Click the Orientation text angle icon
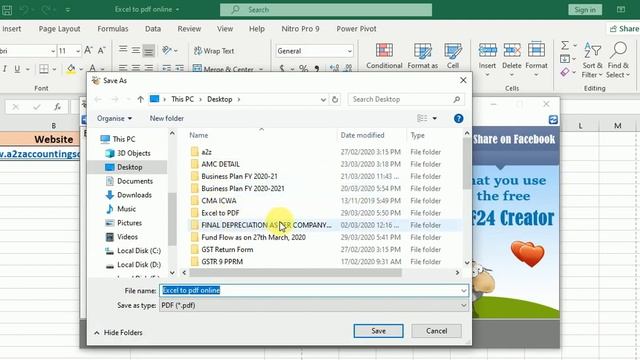The image size is (640, 360). 167,51
